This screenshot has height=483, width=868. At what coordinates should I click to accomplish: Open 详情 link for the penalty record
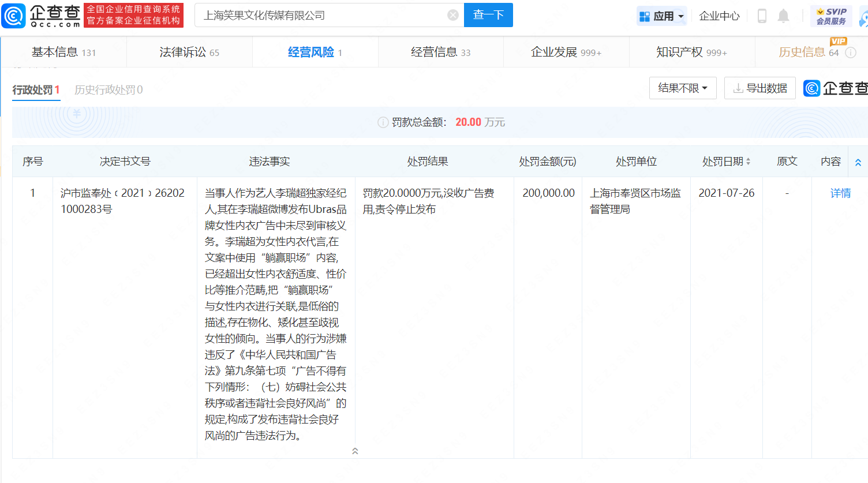pos(840,193)
